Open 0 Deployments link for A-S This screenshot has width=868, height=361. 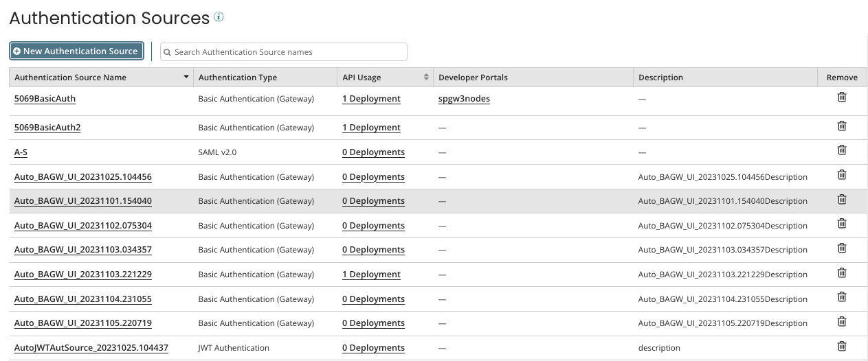pos(373,152)
